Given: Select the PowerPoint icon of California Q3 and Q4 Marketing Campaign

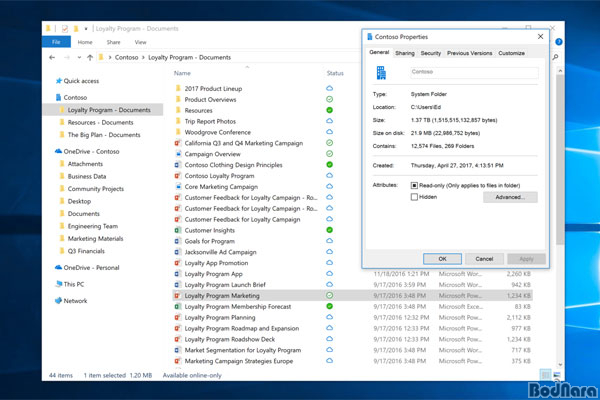Looking at the screenshot, I should tap(178, 143).
